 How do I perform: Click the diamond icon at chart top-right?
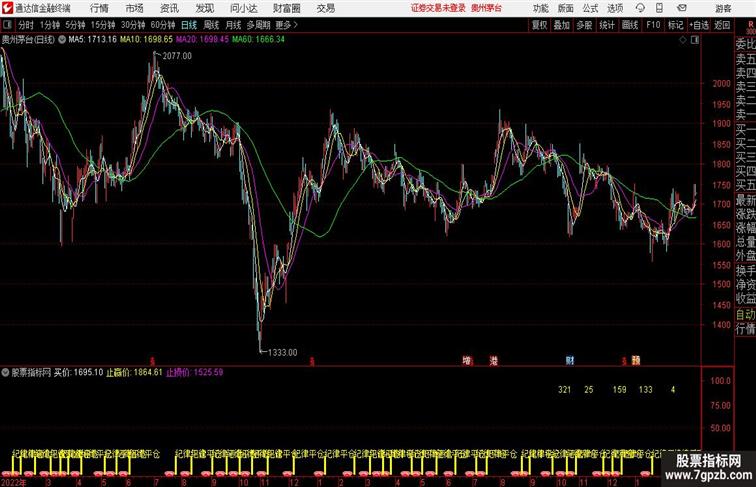[x=683, y=40]
